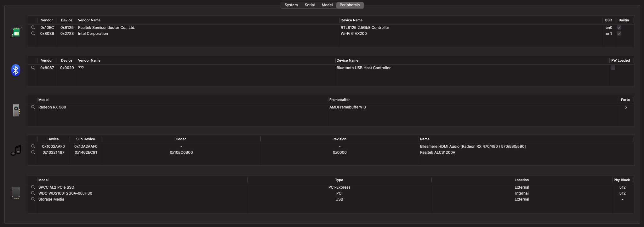The width and height of the screenshot is (644, 227).
Task: Click the blue Bluetooth section icon
Action: point(16,70)
